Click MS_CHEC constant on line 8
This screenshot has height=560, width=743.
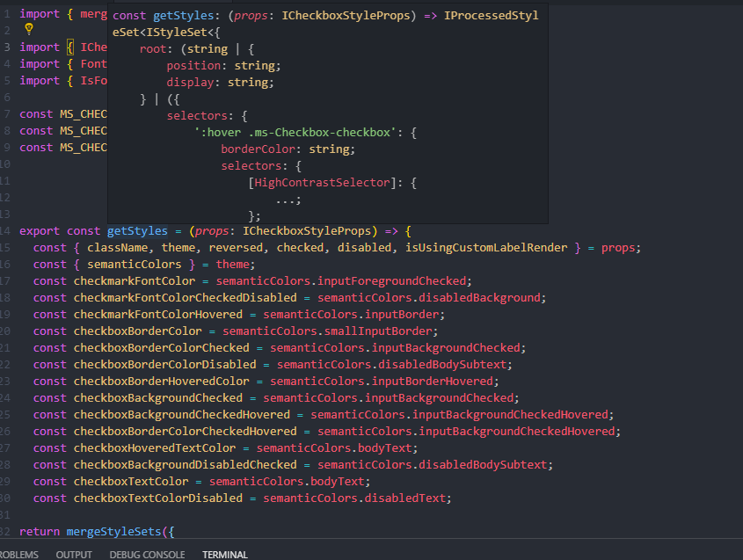[x=84, y=131]
